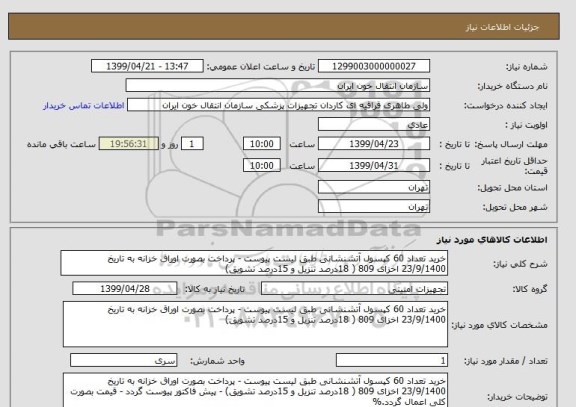Click the response deadline date 1399/04/23
576x407 pixels.
pyautogui.click(x=374, y=144)
